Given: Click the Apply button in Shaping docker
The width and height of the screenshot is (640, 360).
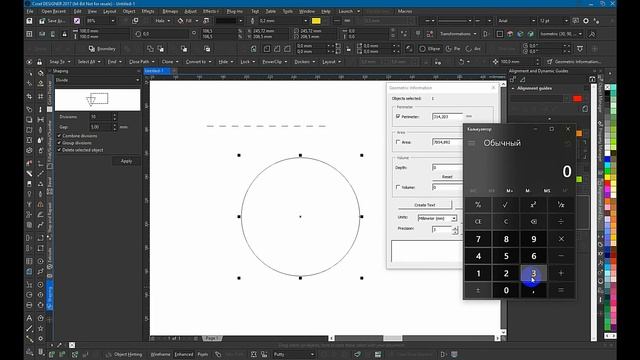Looking at the screenshot, I should [126, 161].
